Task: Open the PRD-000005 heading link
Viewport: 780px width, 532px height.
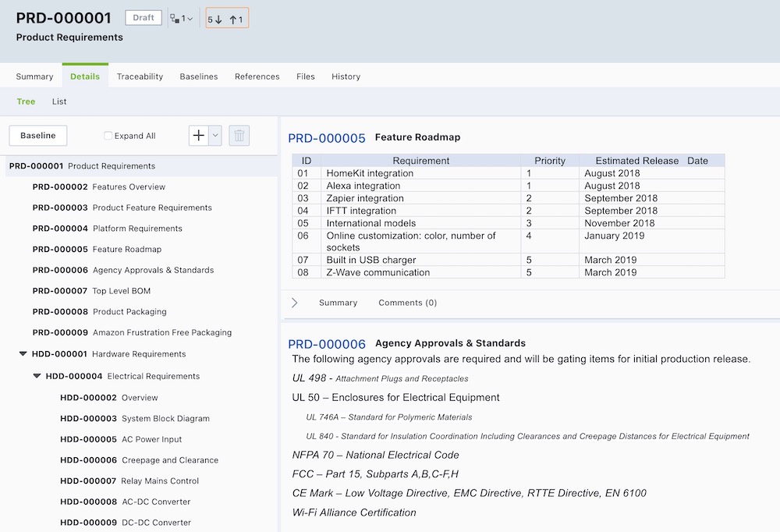Action: click(327, 138)
